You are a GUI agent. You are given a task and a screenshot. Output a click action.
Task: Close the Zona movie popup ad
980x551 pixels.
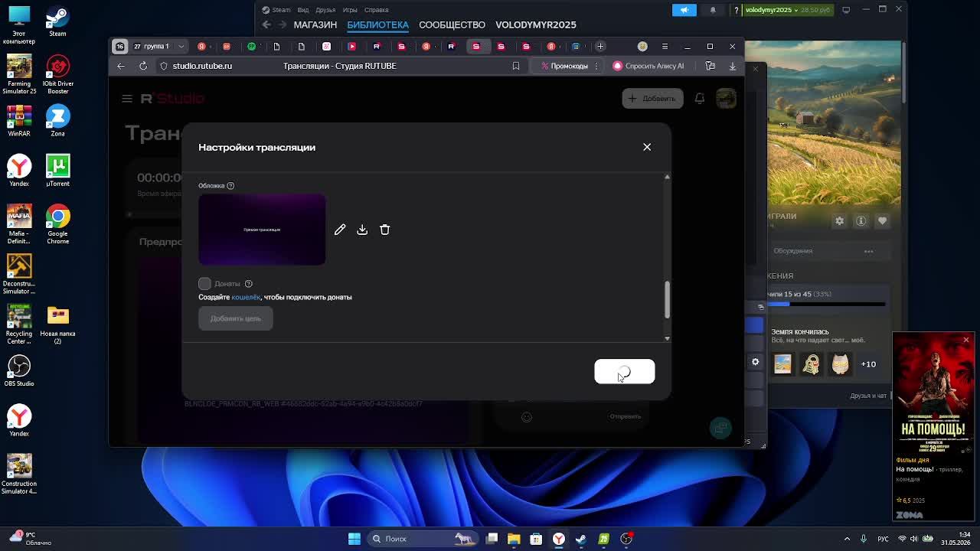966,340
